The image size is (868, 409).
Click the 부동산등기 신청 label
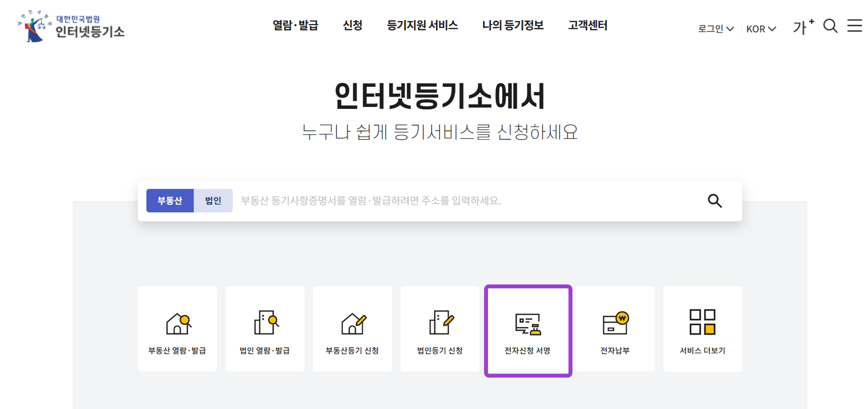353,351
